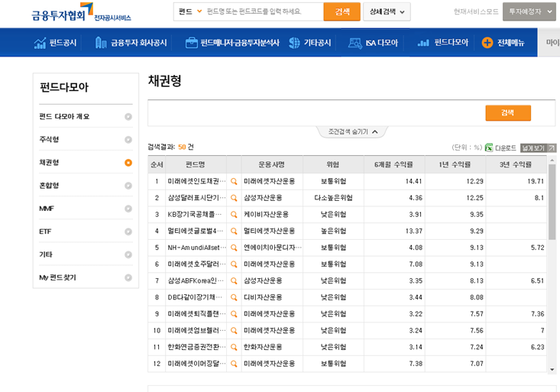Select MMF category in sidebar
Image resolution: width=560 pixels, height=392 pixels.
pos(86,209)
